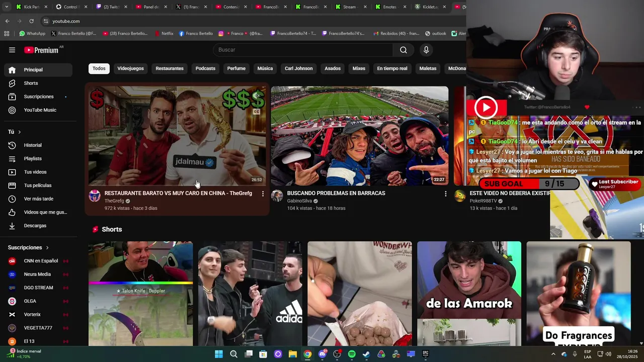Select the En tiempo real chip

click(392, 68)
